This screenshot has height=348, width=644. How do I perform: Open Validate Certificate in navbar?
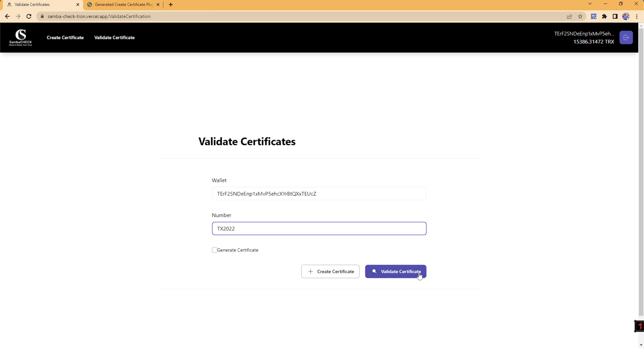(x=114, y=38)
